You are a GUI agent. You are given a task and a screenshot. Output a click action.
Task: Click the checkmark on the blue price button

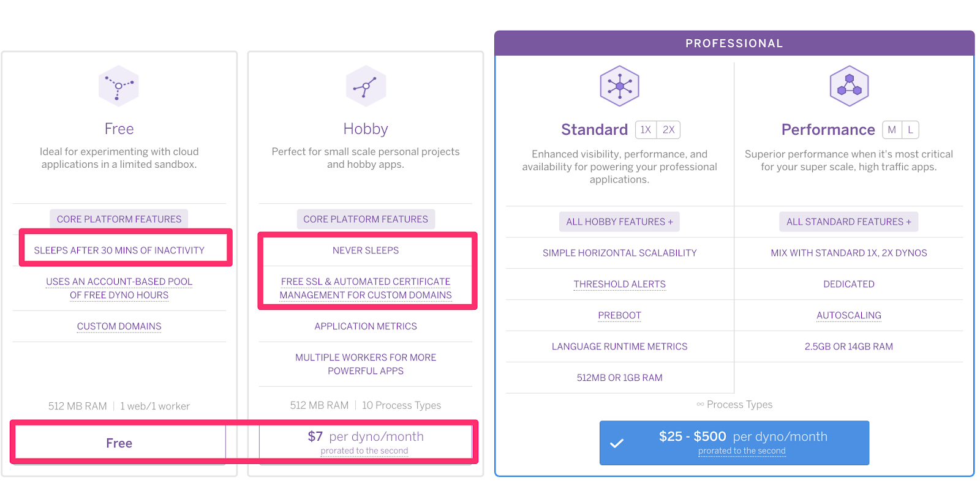pos(617,443)
